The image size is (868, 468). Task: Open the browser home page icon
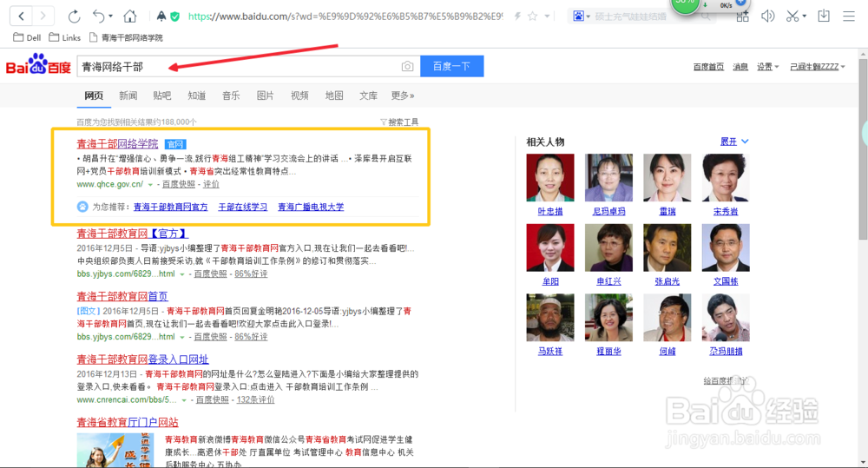pos(130,16)
